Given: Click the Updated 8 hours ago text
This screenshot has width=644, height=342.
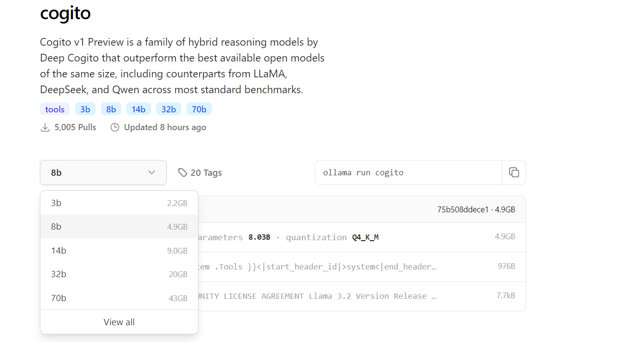Looking at the screenshot, I should click(x=165, y=127).
